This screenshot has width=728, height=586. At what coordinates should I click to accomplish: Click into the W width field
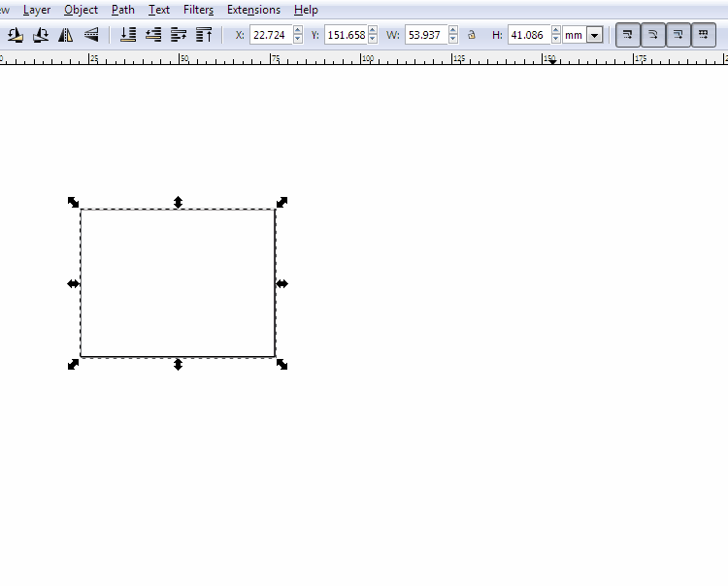[425, 35]
